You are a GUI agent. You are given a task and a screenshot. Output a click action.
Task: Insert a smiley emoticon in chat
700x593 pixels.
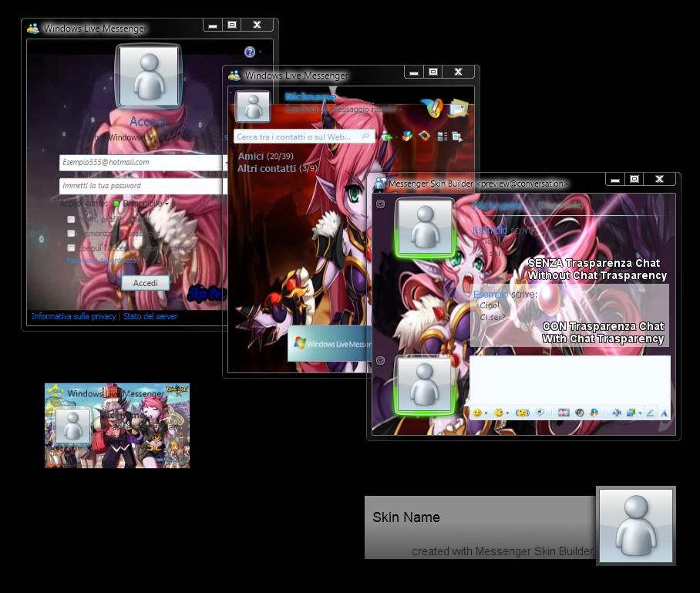tap(477, 413)
